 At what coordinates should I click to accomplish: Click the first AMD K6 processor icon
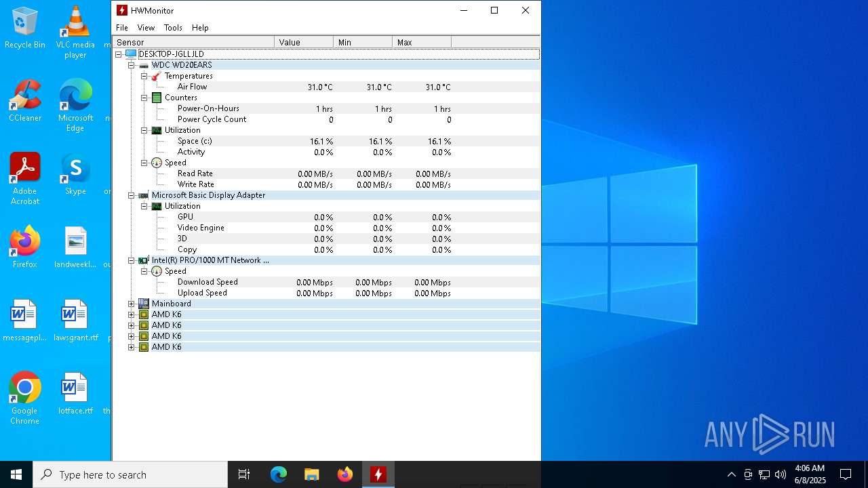coord(144,314)
